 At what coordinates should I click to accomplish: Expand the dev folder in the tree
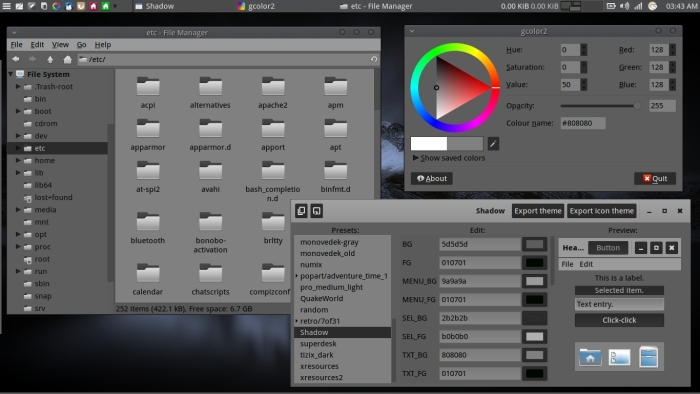click(18, 136)
